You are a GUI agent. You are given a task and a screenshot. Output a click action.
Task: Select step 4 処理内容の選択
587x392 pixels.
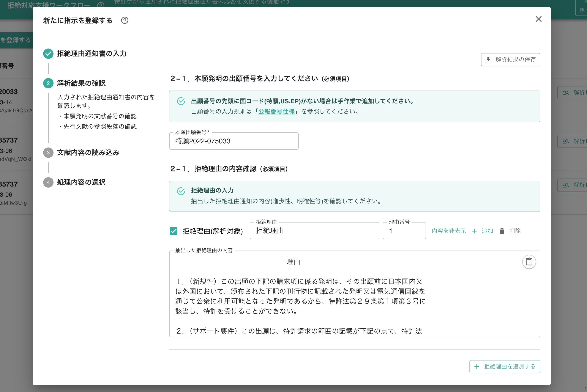point(74,182)
